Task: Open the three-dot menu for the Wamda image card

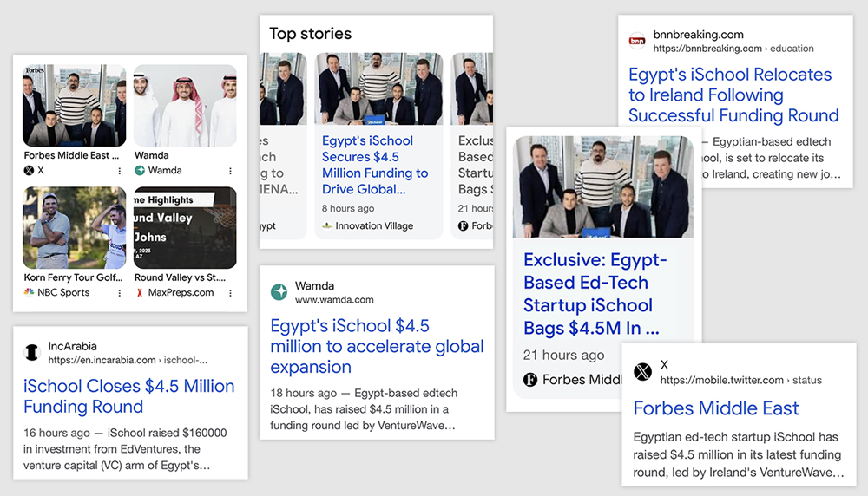Action: pyautogui.click(x=230, y=171)
